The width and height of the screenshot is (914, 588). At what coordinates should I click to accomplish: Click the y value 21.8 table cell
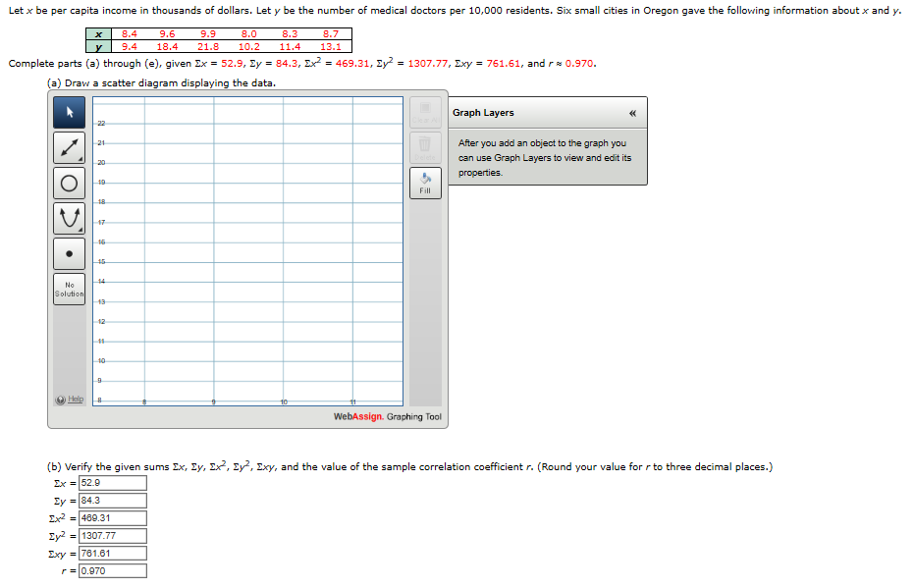(208, 46)
